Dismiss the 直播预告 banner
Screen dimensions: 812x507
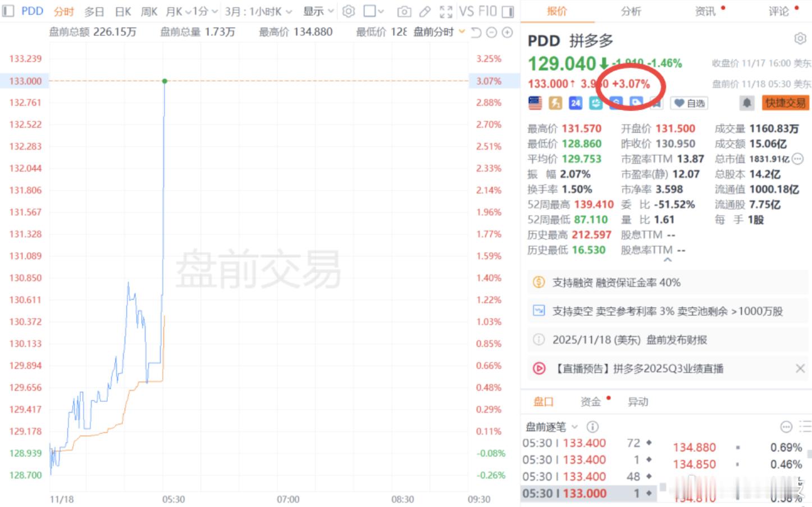[800, 369]
